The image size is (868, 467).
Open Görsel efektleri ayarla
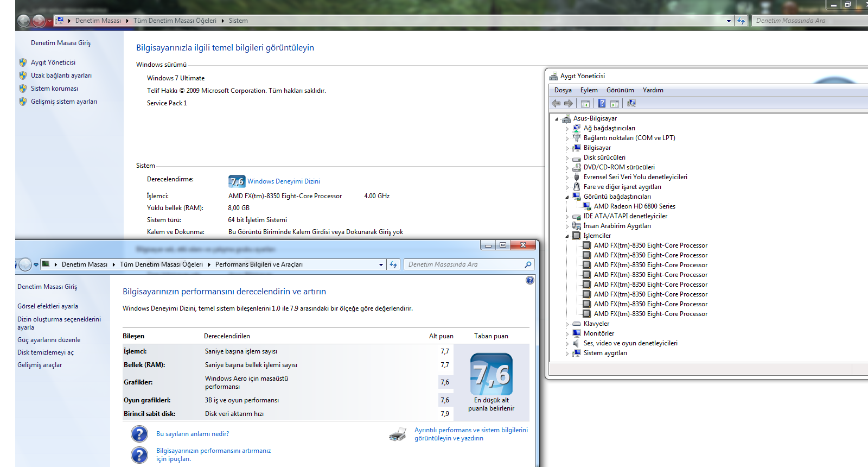pos(48,306)
